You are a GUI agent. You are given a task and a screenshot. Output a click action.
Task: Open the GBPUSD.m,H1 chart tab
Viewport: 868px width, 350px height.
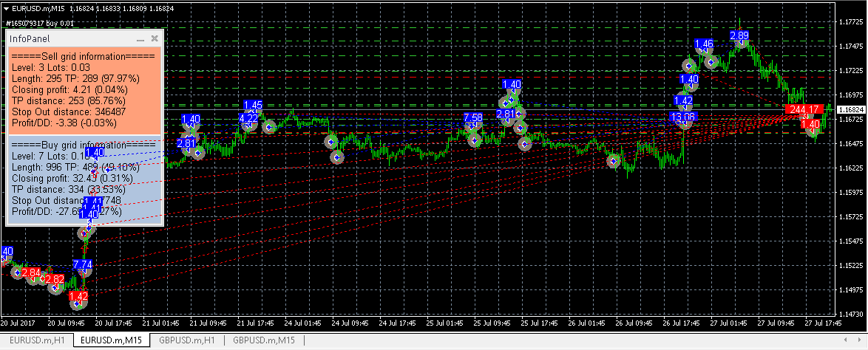coord(186,340)
